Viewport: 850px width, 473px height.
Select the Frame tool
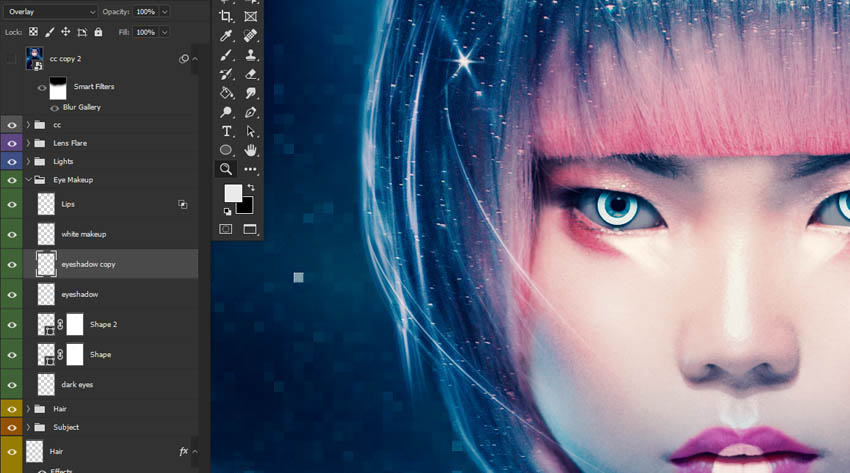pyautogui.click(x=250, y=17)
